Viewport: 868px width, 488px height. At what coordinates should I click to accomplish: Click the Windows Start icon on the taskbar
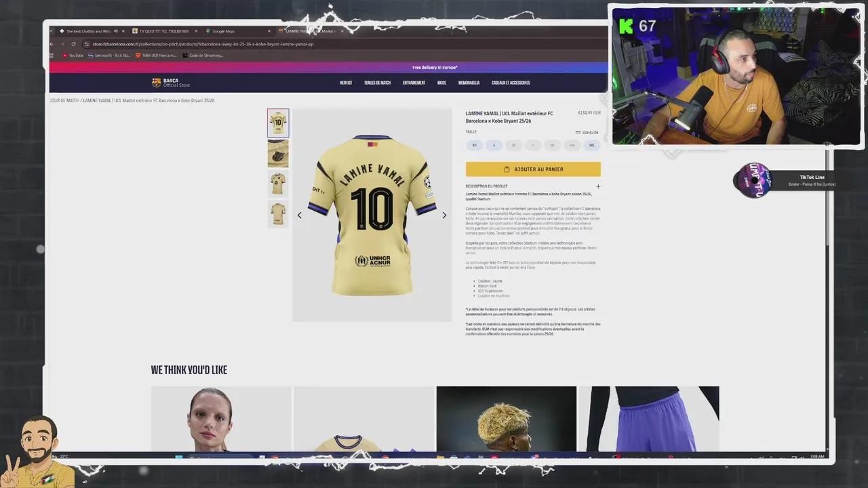click(179, 457)
